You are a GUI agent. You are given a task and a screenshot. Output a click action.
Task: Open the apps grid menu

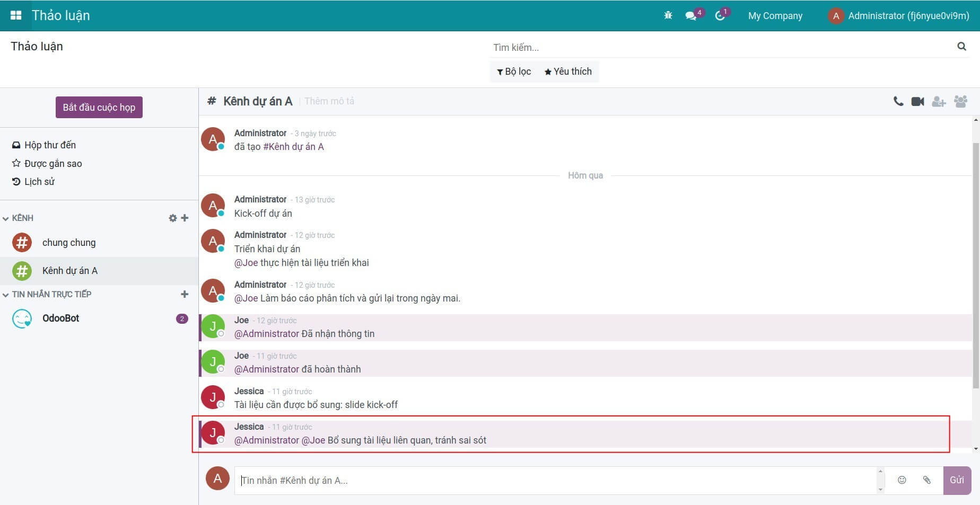[x=16, y=15]
